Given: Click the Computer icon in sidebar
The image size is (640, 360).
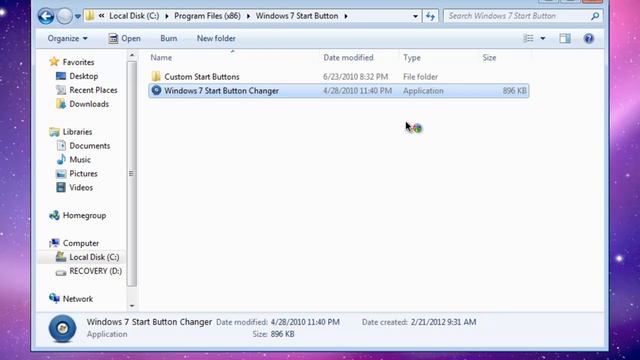Looking at the screenshot, I should click(54, 243).
